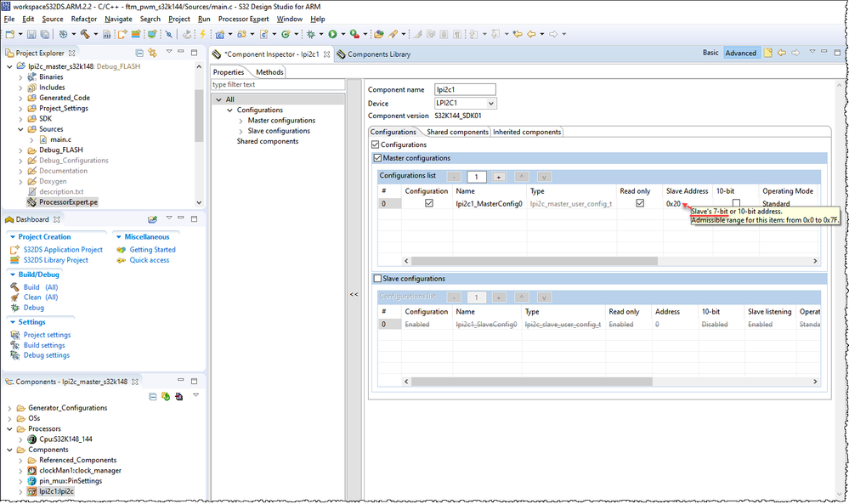Image resolution: width=849 pixels, height=504 pixels.
Task: Click yellow note icon beside Advanced button
Action: point(767,53)
